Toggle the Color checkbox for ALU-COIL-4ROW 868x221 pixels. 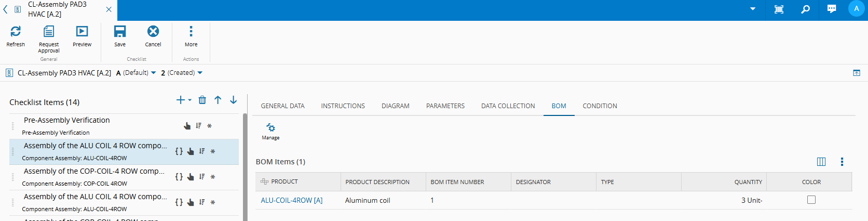click(x=811, y=200)
